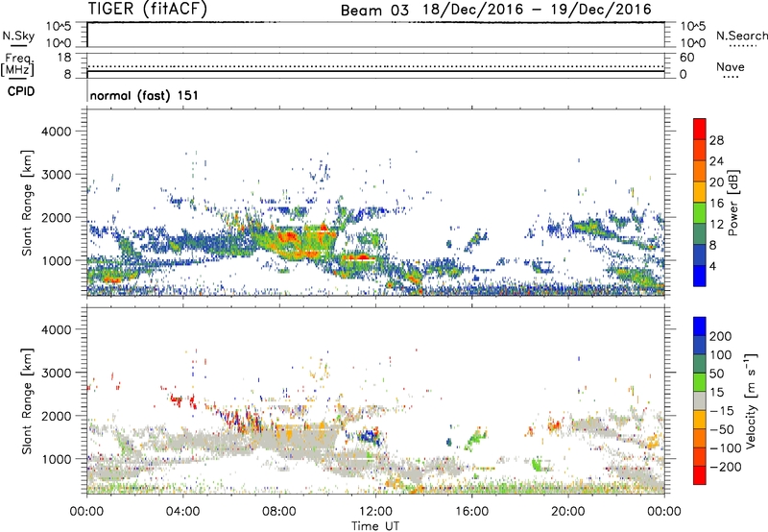768x532 pixels.
Task: Click the 'Power [dB]' color bar label
Action: tap(732, 203)
